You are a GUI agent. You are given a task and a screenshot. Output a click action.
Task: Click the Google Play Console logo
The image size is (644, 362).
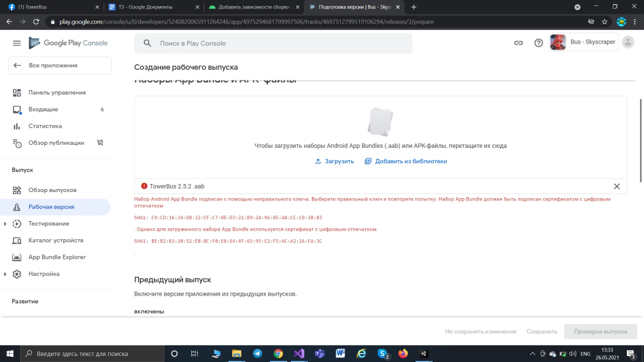[68, 43]
